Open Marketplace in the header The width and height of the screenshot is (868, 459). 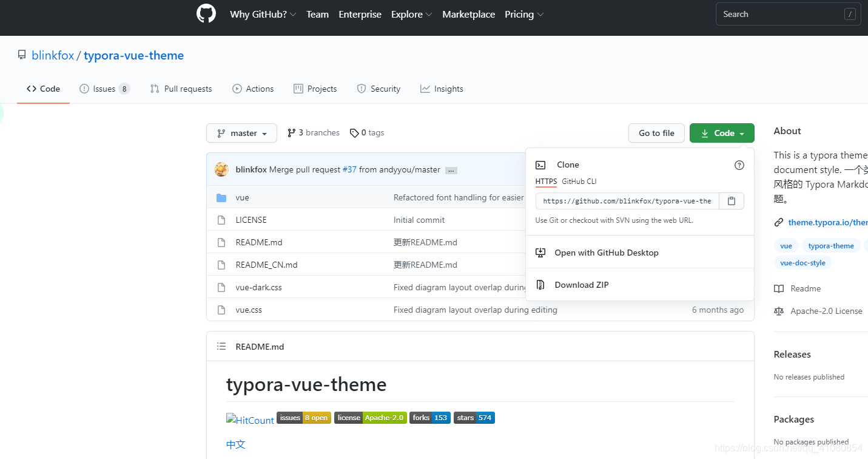click(x=468, y=14)
